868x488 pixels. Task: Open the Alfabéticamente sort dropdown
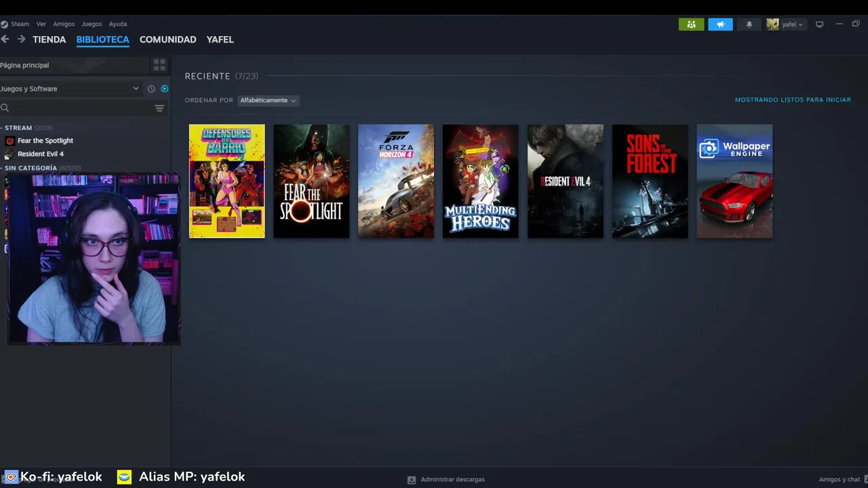click(x=269, y=100)
